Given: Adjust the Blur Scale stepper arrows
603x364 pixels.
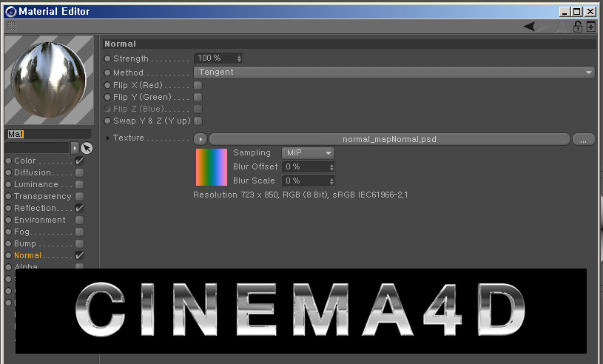Looking at the screenshot, I should 331,181.
